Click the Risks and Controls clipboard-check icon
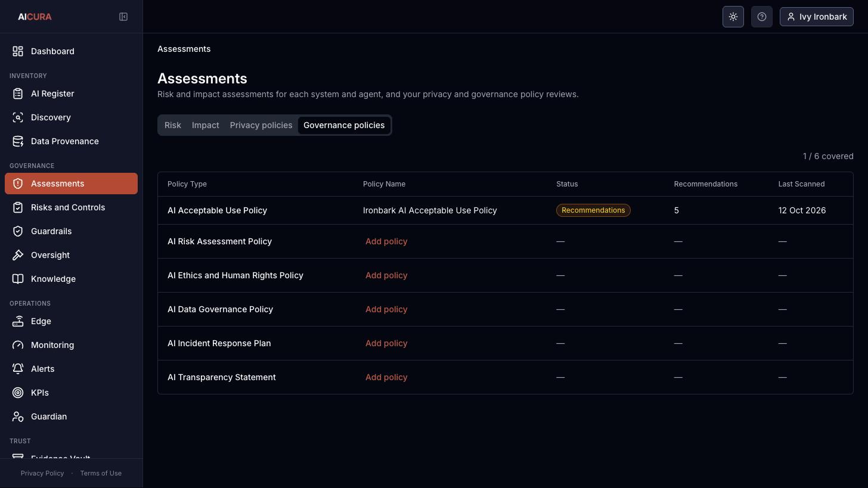868x488 pixels. (x=18, y=207)
